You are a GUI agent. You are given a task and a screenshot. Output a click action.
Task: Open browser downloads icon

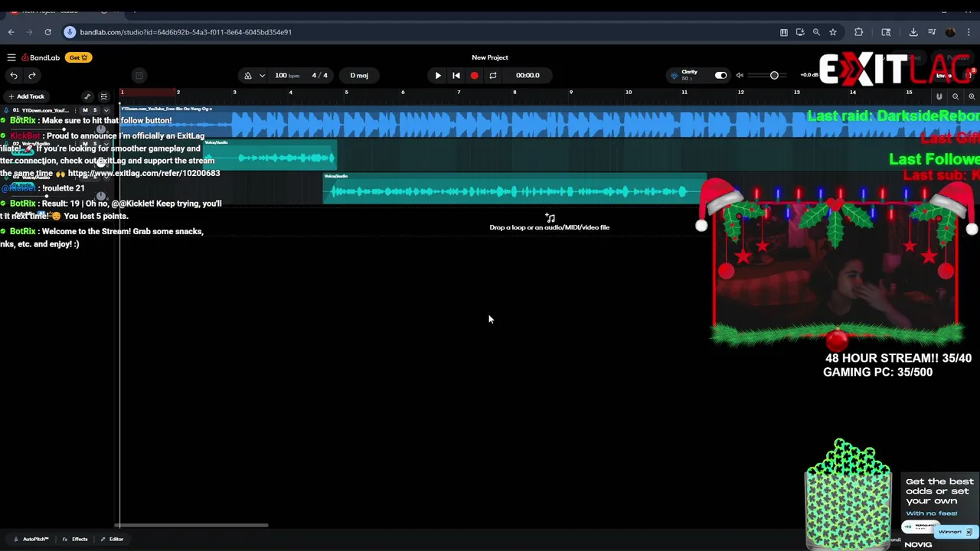[913, 32]
